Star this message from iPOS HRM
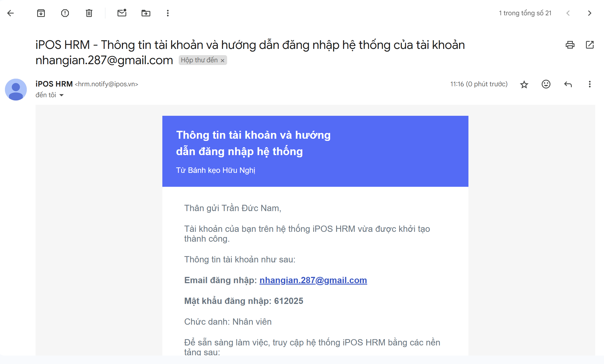This screenshot has width=604, height=364. pyautogui.click(x=524, y=84)
